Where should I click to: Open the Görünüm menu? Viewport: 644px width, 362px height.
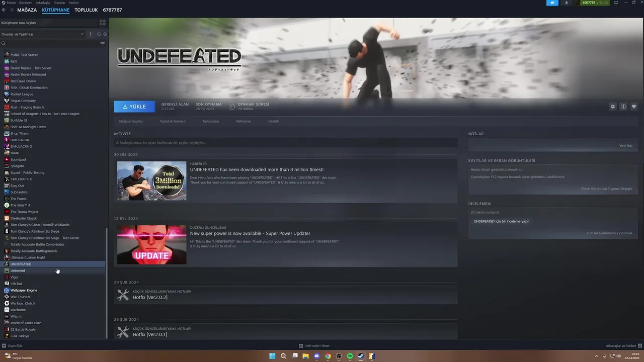click(x=26, y=3)
